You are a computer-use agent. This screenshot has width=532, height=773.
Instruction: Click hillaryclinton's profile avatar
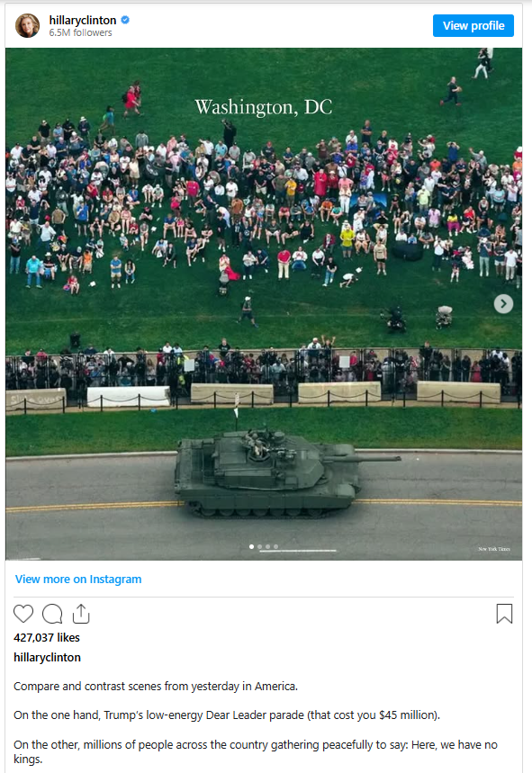[27, 25]
